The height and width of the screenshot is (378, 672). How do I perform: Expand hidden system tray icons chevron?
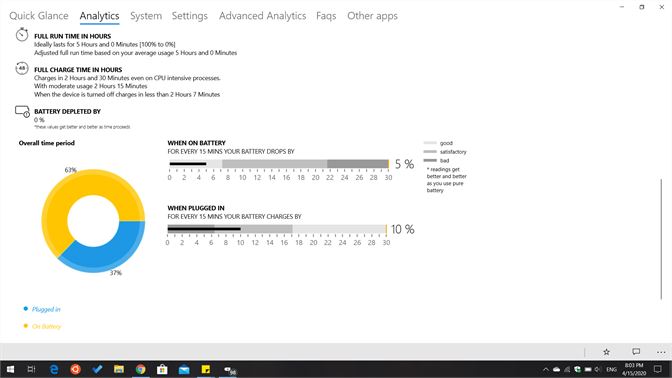pyautogui.click(x=546, y=369)
